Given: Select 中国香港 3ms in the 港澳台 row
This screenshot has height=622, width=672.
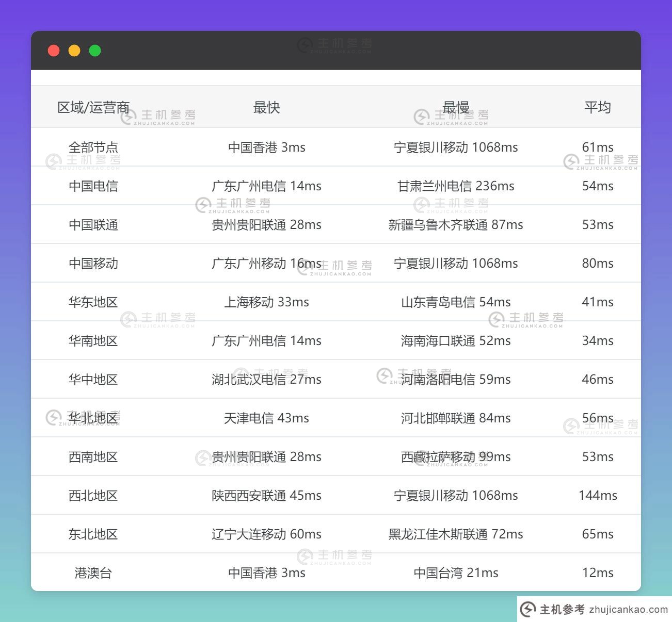Looking at the screenshot, I should click(x=266, y=573).
